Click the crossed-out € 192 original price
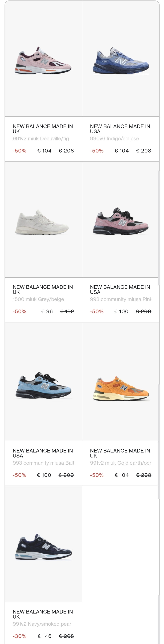 67,311
